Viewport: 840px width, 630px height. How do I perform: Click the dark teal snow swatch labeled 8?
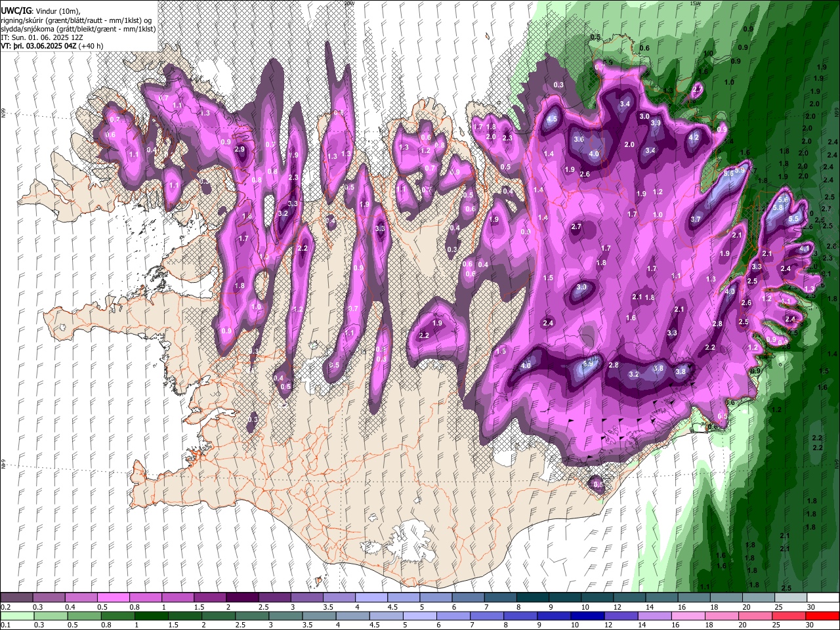[x=533, y=597]
